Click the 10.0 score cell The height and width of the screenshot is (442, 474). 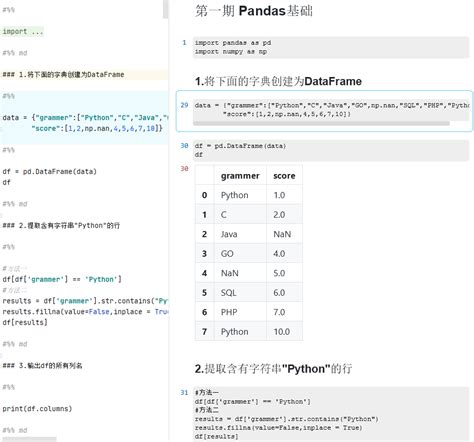(x=282, y=332)
